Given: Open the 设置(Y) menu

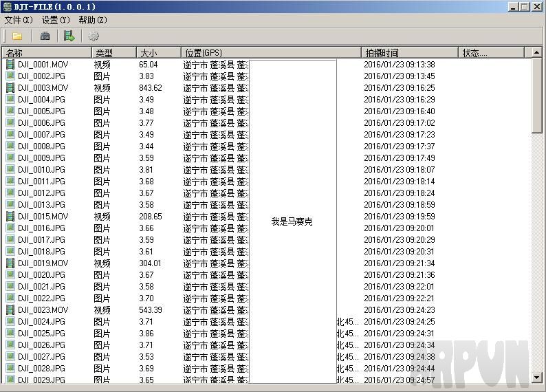Looking at the screenshot, I should click(55, 21).
